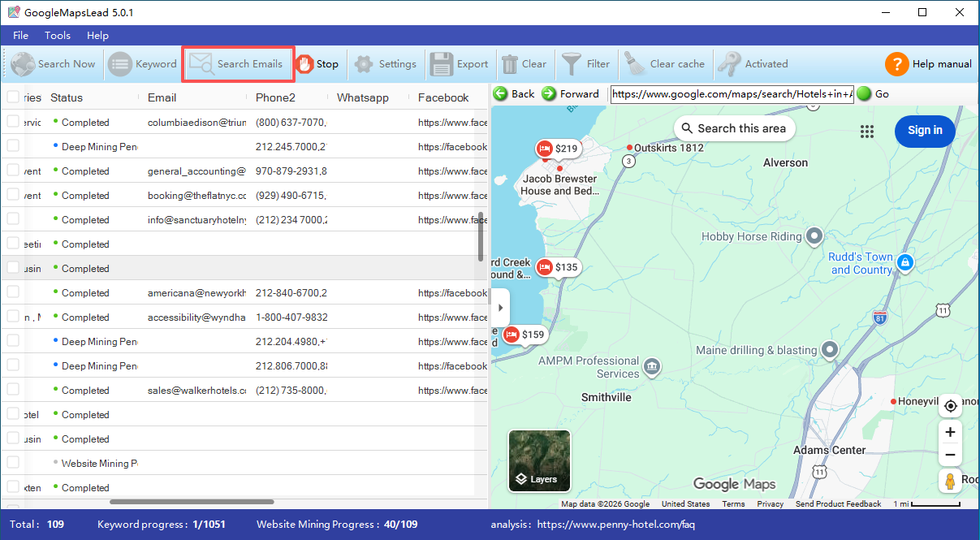Open the File menu
This screenshot has width=980, height=540.
[20, 36]
